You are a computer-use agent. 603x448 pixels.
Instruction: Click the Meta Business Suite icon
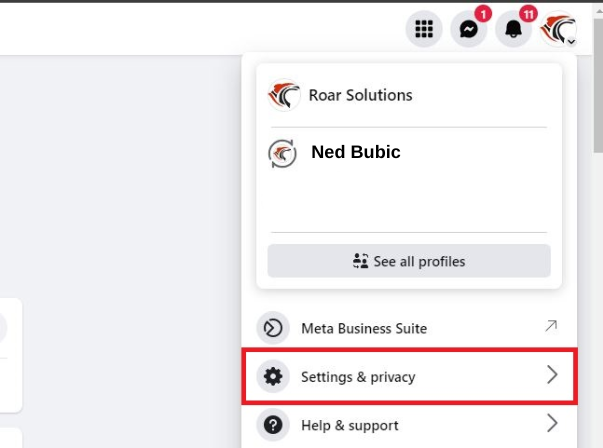coord(273,328)
